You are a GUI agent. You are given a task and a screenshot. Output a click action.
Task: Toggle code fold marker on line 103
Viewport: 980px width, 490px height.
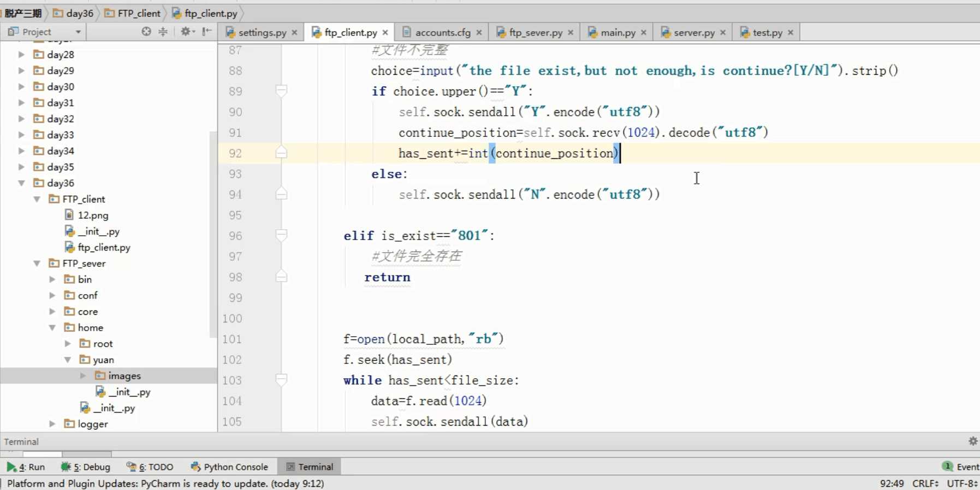[281, 379]
